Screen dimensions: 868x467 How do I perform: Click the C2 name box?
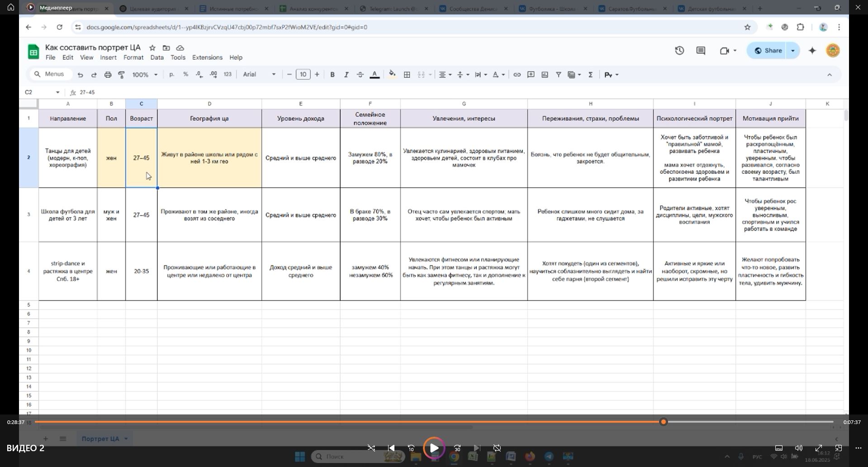42,92
